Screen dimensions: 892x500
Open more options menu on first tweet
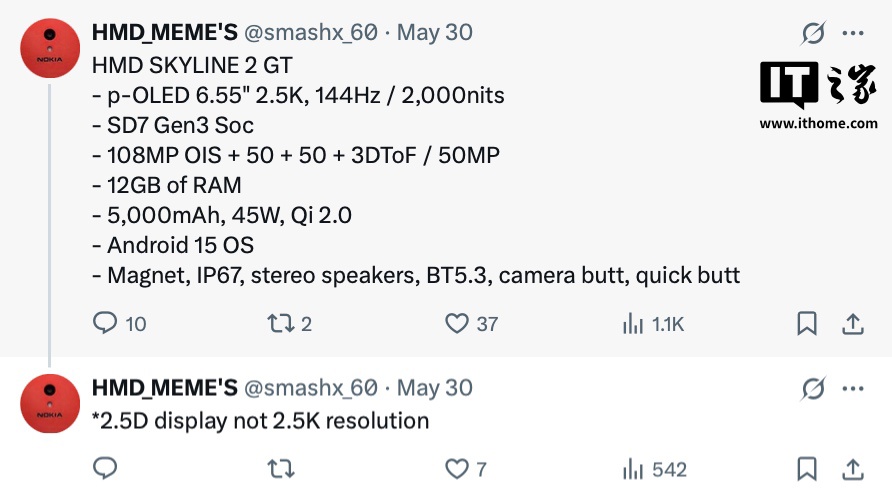(853, 33)
